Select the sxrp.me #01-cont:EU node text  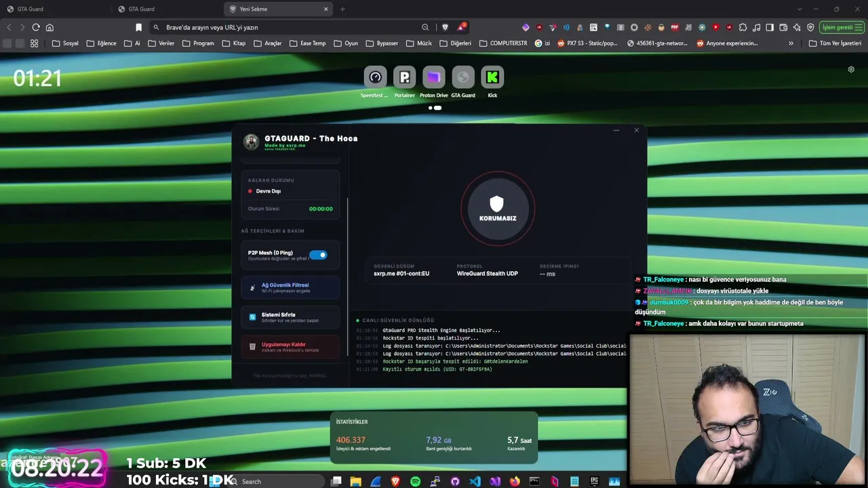[x=401, y=274]
